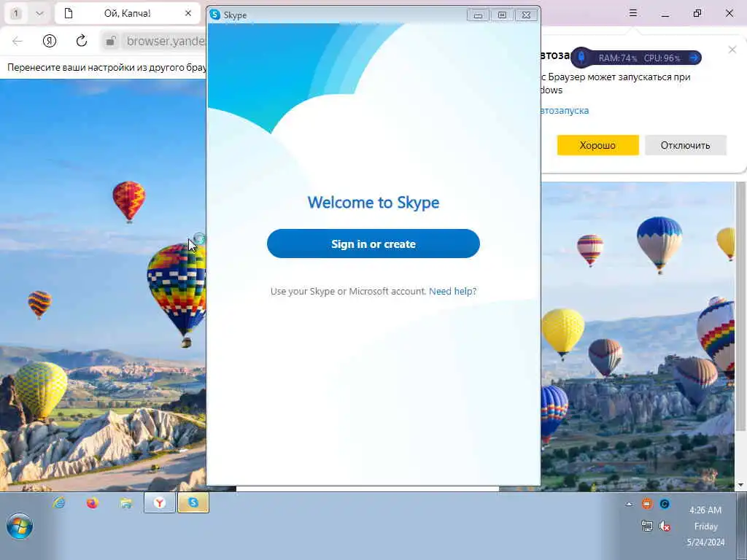747x560 pixels.
Task: Open the network tray icon
Action: [x=647, y=526]
